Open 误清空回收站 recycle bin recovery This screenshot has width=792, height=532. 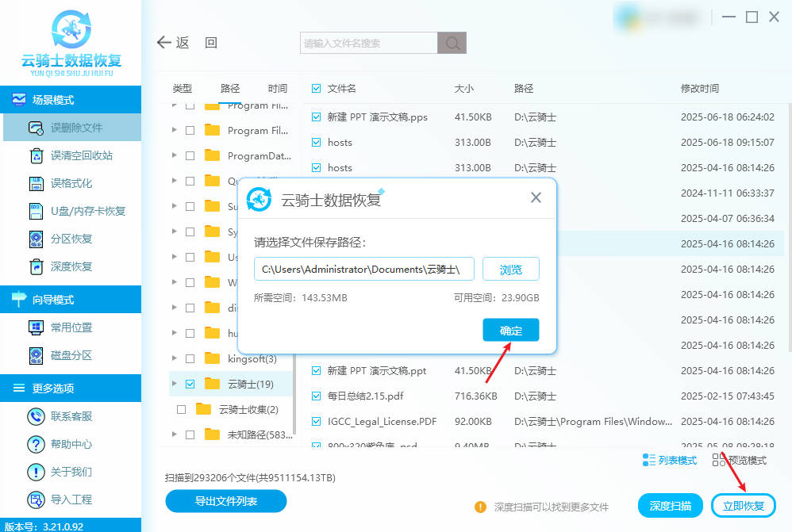pos(36,155)
